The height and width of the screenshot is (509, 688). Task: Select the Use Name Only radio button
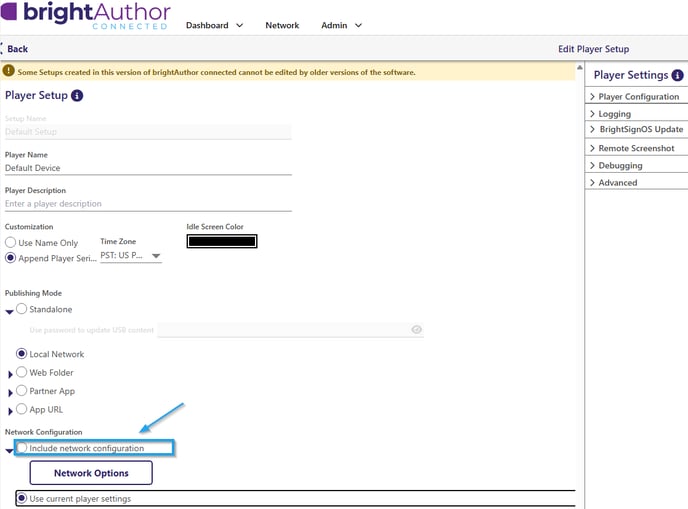(x=11, y=242)
